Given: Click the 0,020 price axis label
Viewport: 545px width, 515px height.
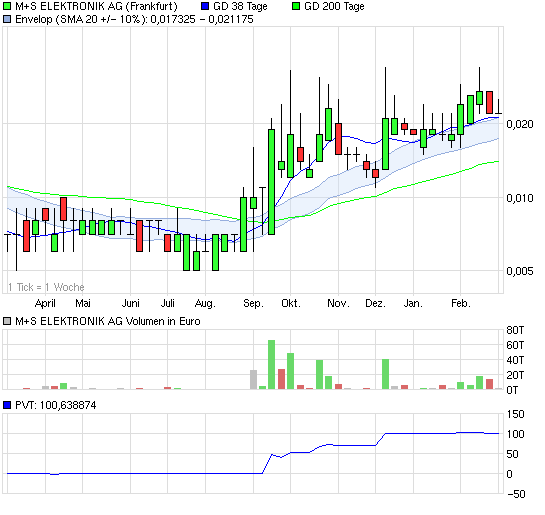Looking at the screenshot, I should coord(520,124).
